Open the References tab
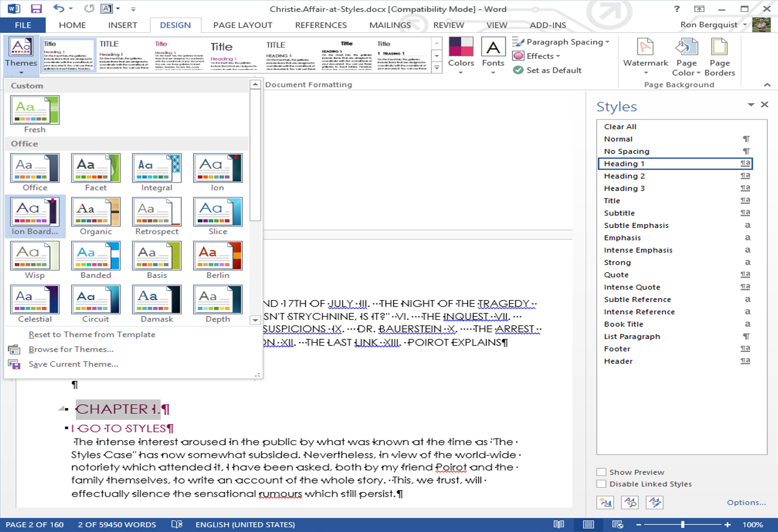778x532 pixels. point(321,25)
